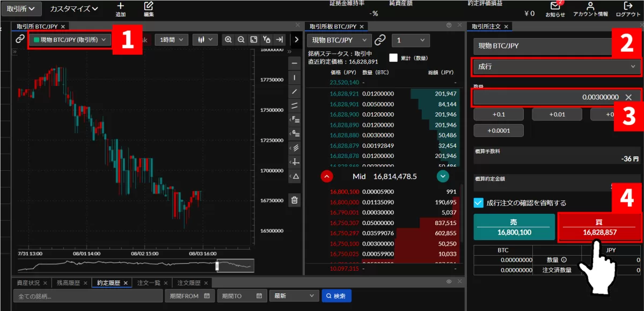Click the chart fit-to-screen icon
The image size is (644, 311).
point(254,39)
